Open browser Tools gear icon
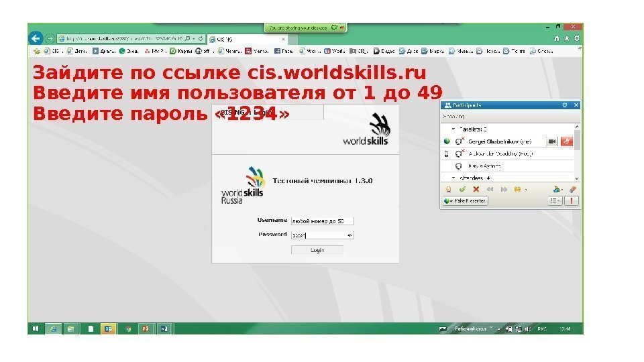The width and height of the screenshot is (644, 362). click(577, 38)
